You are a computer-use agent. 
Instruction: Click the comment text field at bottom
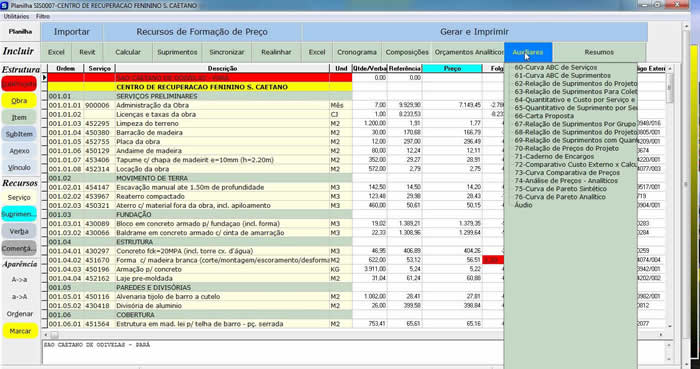coord(353,352)
